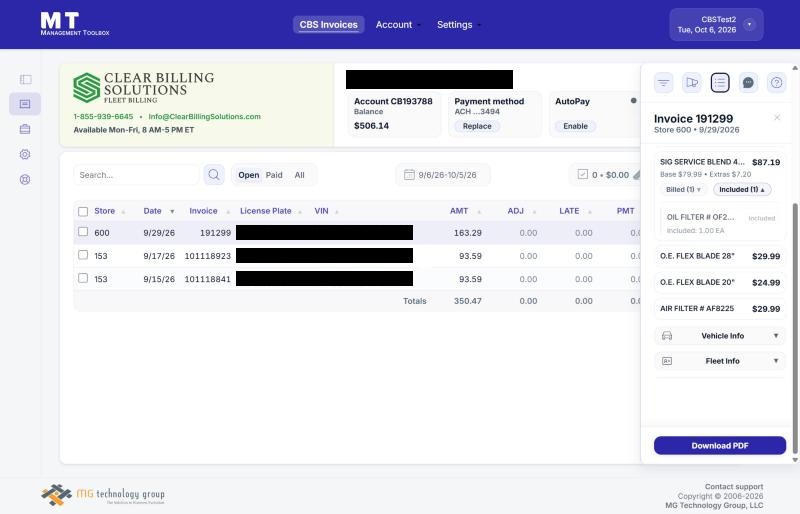Sort table by License Plate column
Image resolution: width=800 pixels, height=514 pixels.
click(270, 211)
